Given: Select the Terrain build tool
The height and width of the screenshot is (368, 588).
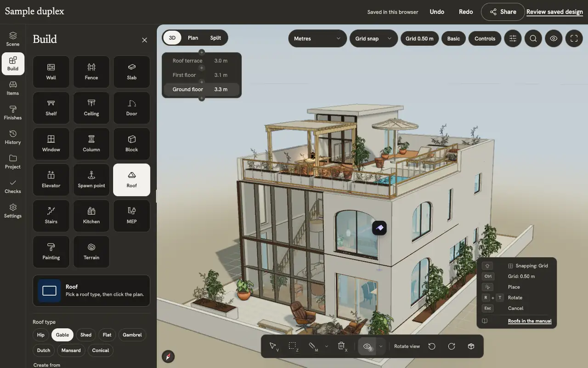Looking at the screenshot, I should 91,252.
